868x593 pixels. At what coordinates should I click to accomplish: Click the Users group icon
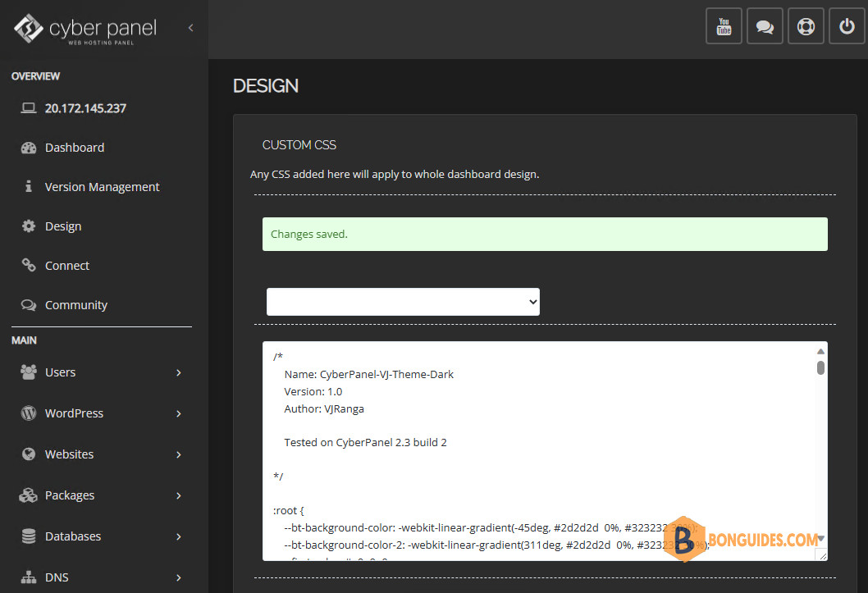click(x=28, y=372)
